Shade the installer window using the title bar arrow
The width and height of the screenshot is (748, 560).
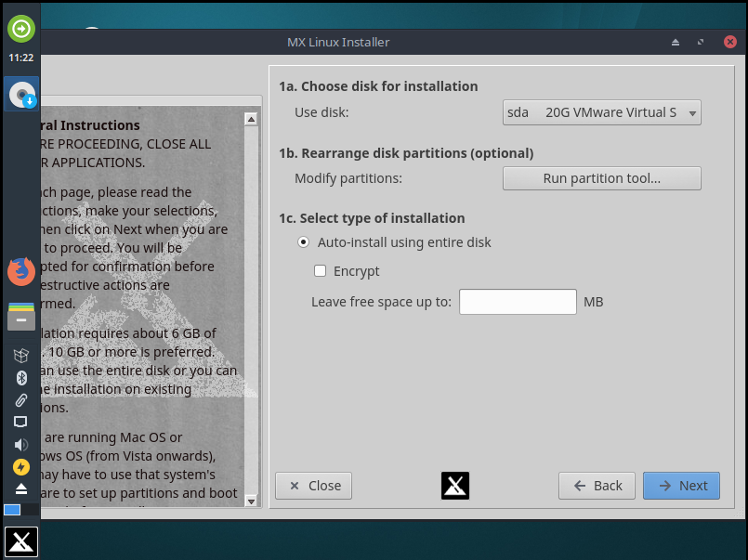point(676,43)
